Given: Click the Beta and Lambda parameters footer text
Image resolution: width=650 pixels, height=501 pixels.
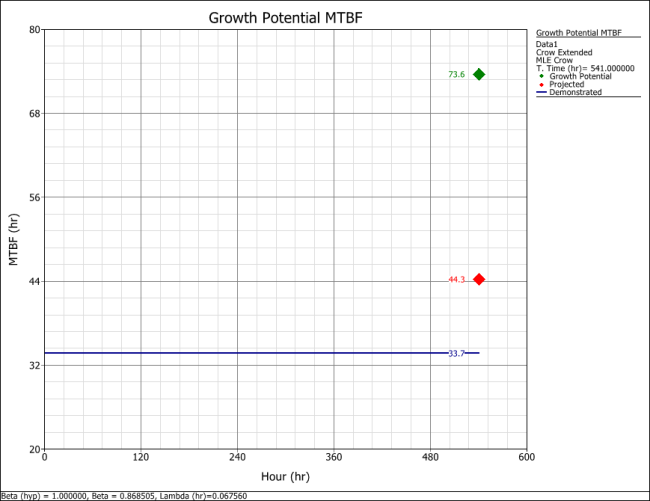Looking at the screenshot, I should click(x=124, y=495).
